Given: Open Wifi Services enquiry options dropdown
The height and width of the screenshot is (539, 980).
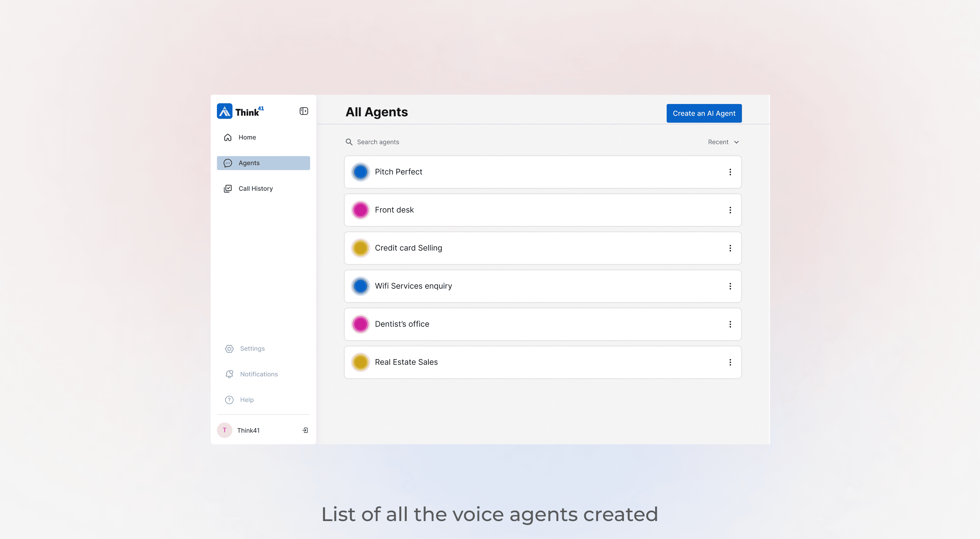Looking at the screenshot, I should (x=730, y=286).
